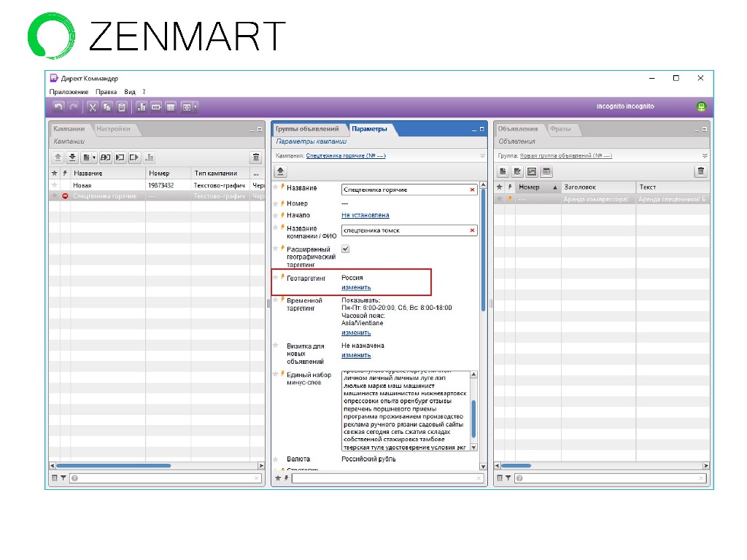Click the Не установлена start date link
The width and height of the screenshot is (747, 560).
coord(365,215)
